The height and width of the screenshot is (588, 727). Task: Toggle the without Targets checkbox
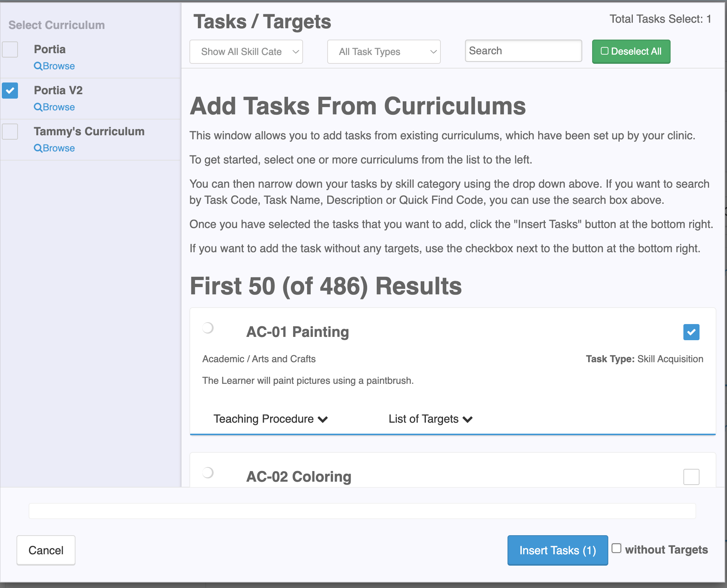point(616,548)
